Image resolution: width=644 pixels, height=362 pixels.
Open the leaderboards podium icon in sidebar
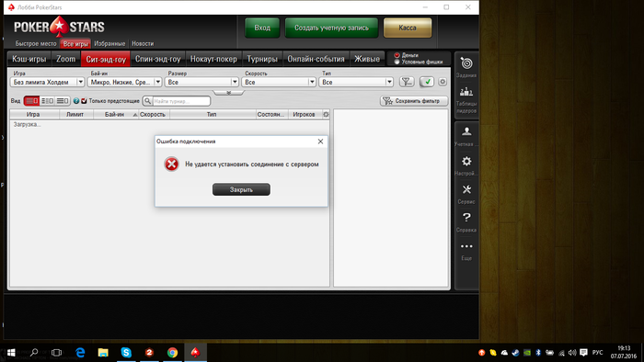[x=466, y=92]
